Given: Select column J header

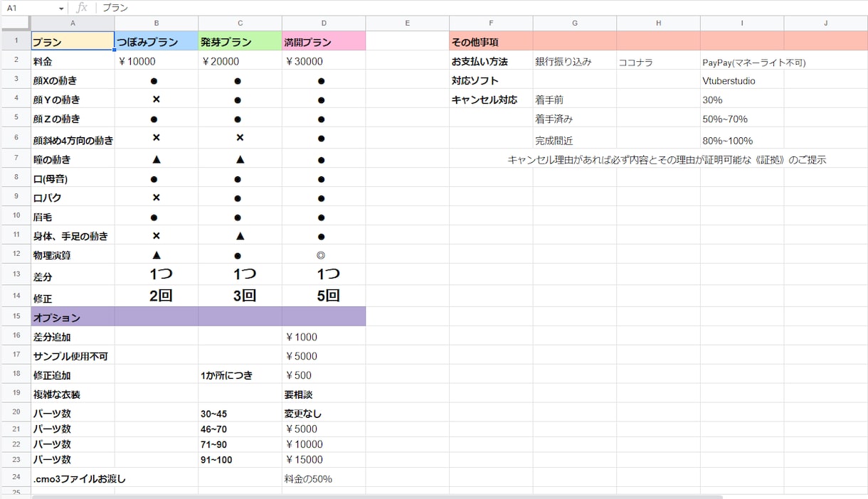Looking at the screenshot, I should pyautogui.click(x=826, y=23).
